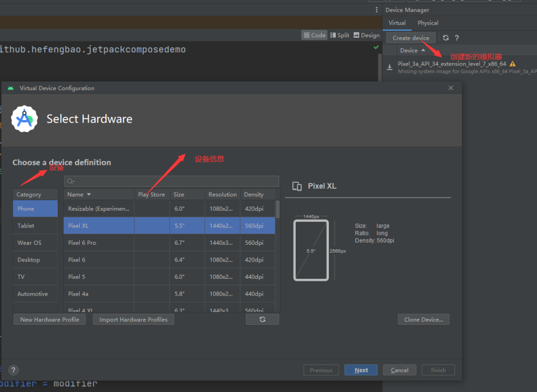Open dialog help question mark button
The image size is (537, 392).
13,370
